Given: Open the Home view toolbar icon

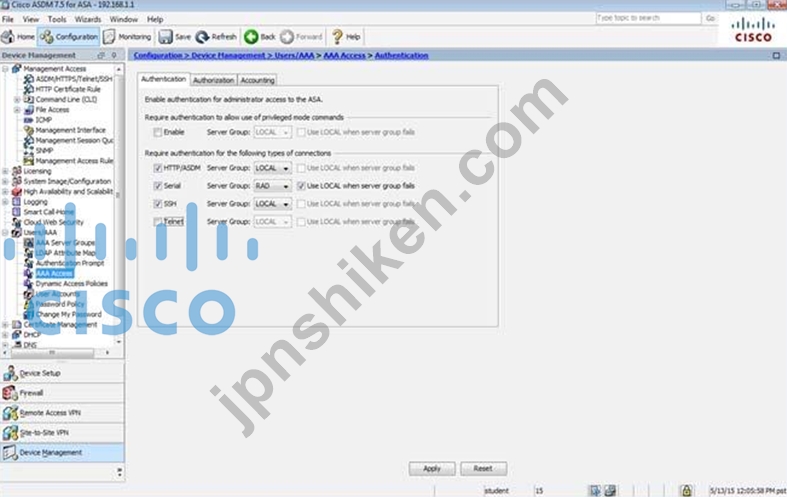Looking at the screenshot, I should click(x=18, y=37).
